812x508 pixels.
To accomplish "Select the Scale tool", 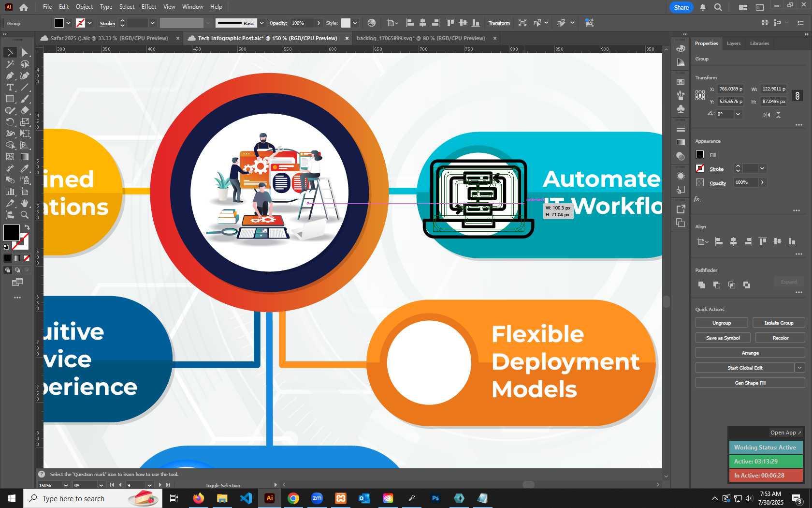I will tap(25, 122).
